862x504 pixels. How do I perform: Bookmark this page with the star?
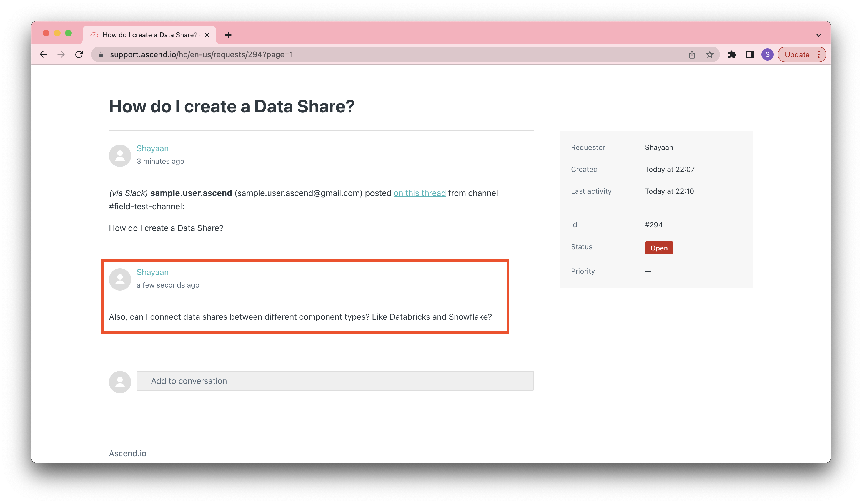(710, 54)
